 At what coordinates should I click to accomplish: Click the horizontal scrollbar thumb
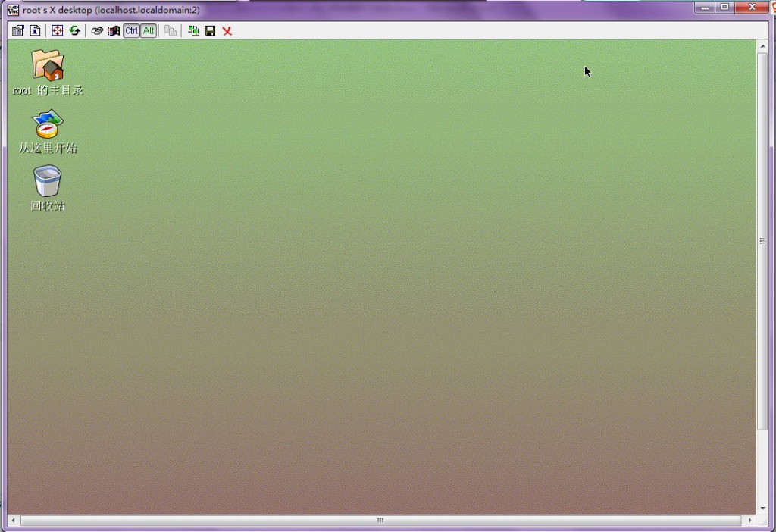coord(380,520)
